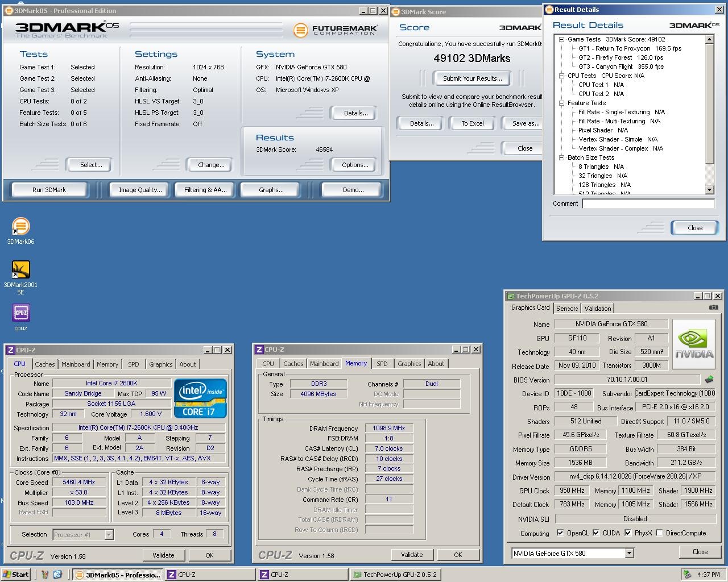Click Save as in 3DMark Score window
The width and height of the screenshot is (728, 582).
523,123
